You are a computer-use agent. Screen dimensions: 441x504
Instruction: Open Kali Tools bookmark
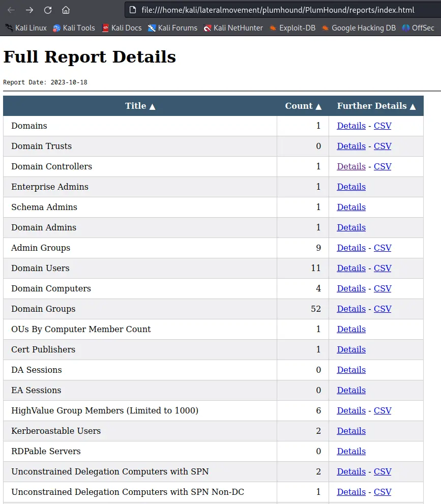74,28
